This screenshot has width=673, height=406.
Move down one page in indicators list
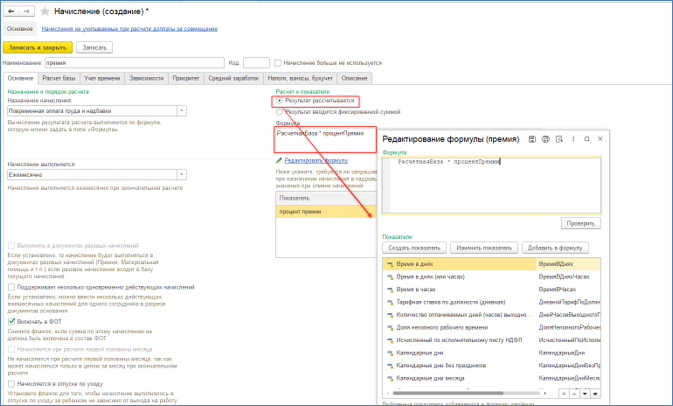click(x=585, y=394)
